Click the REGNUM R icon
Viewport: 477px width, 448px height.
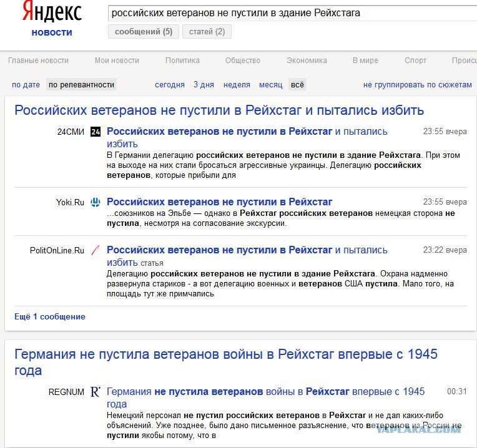[96, 392]
